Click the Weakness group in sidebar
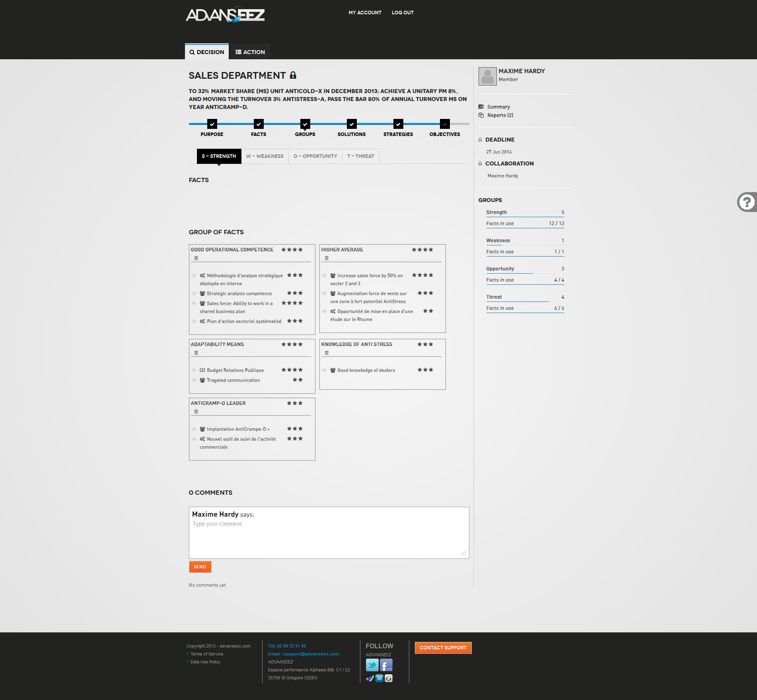The height and width of the screenshot is (700, 757). pos(525,241)
